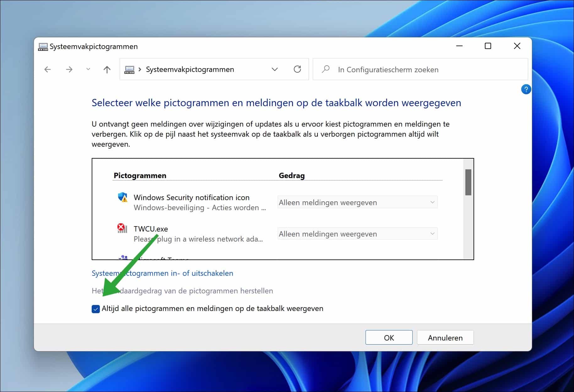Click the refresh icon in the address bar
The width and height of the screenshot is (574, 392).
(x=297, y=69)
